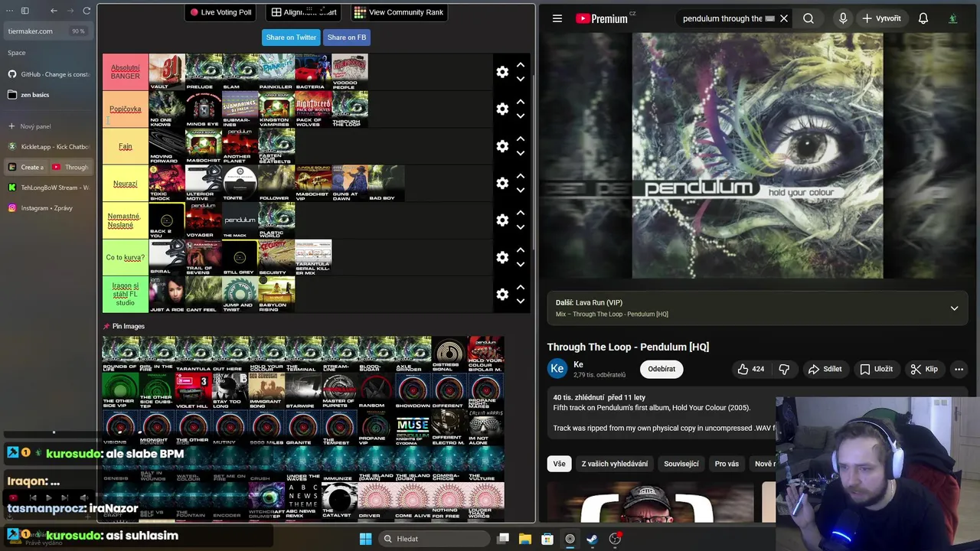
Task: Click browser back arrow
Action: coord(54,11)
